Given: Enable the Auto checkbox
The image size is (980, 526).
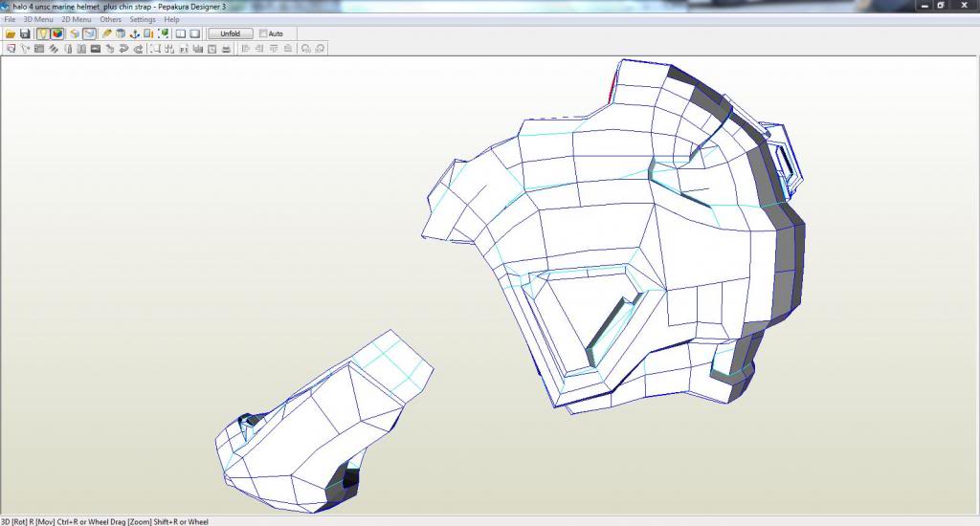Looking at the screenshot, I should 263,33.
